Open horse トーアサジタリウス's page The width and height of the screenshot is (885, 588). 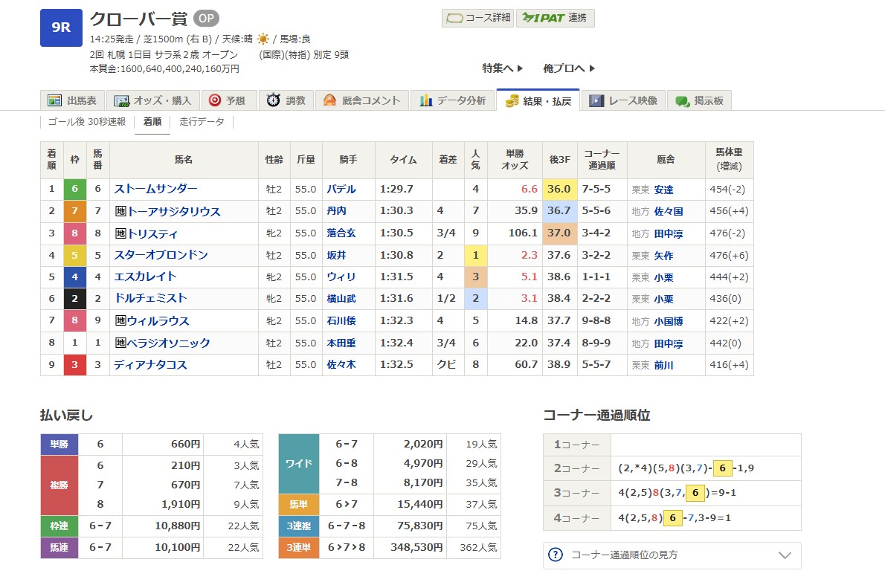click(174, 211)
